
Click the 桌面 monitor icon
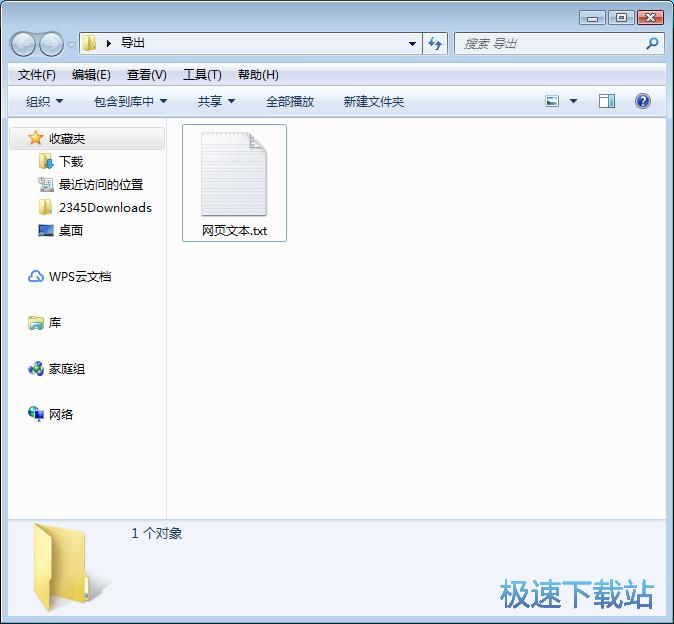(x=46, y=231)
